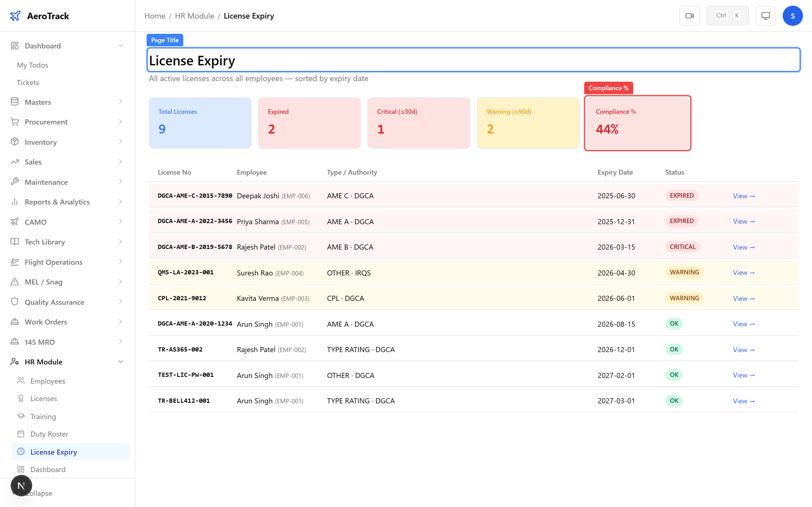Click the Compliance % stat card

[637, 123]
